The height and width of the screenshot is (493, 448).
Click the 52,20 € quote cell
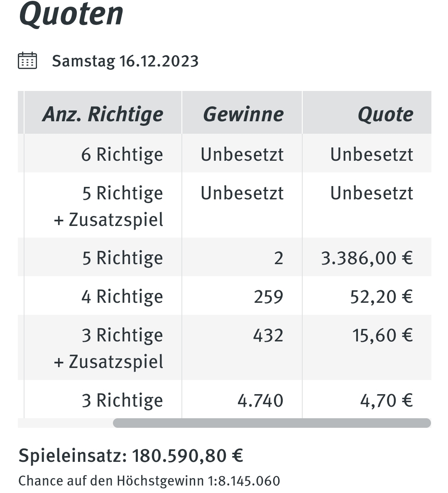pyautogui.click(x=381, y=297)
